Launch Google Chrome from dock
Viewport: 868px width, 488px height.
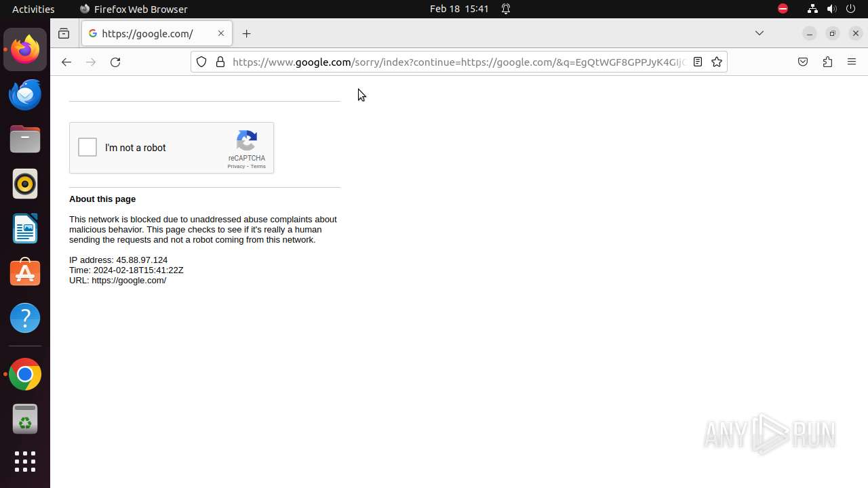point(25,374)
